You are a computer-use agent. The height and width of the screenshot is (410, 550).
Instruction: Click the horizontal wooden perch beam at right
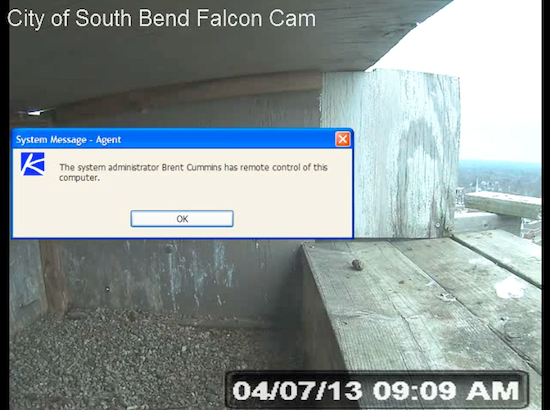(502, 204)
